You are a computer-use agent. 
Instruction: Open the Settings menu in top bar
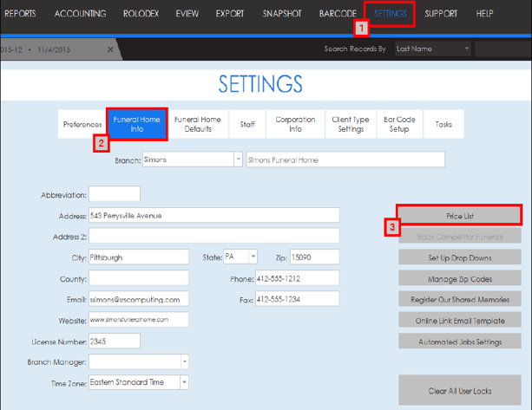click(x=390, y=14)
